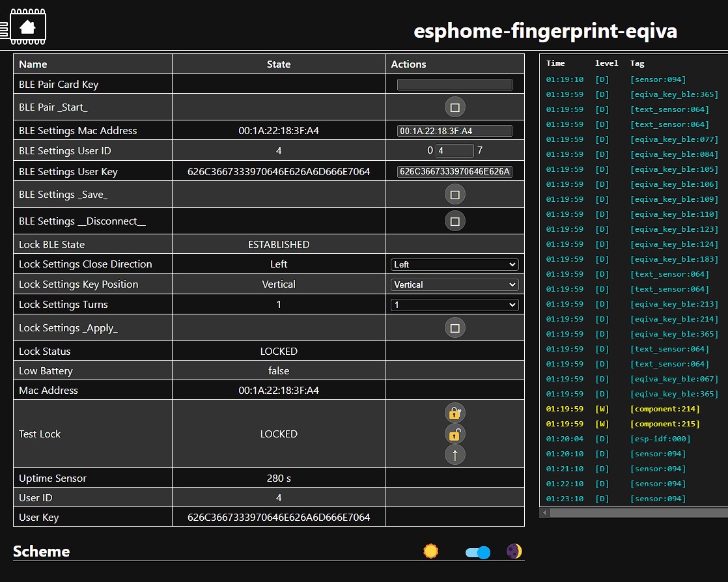This screenshot has height=582, width=728.
Task: Click the Scheme heading
Action: [x=41, y=551]
